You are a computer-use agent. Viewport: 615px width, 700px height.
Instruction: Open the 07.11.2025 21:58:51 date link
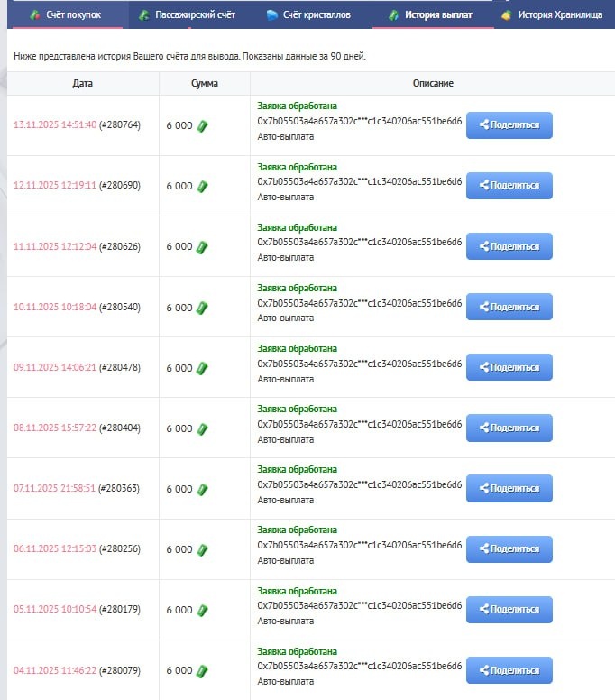point(54,489)
